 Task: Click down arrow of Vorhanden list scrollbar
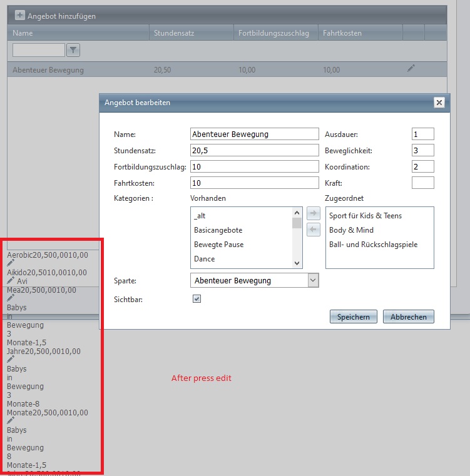pos(297,263)
